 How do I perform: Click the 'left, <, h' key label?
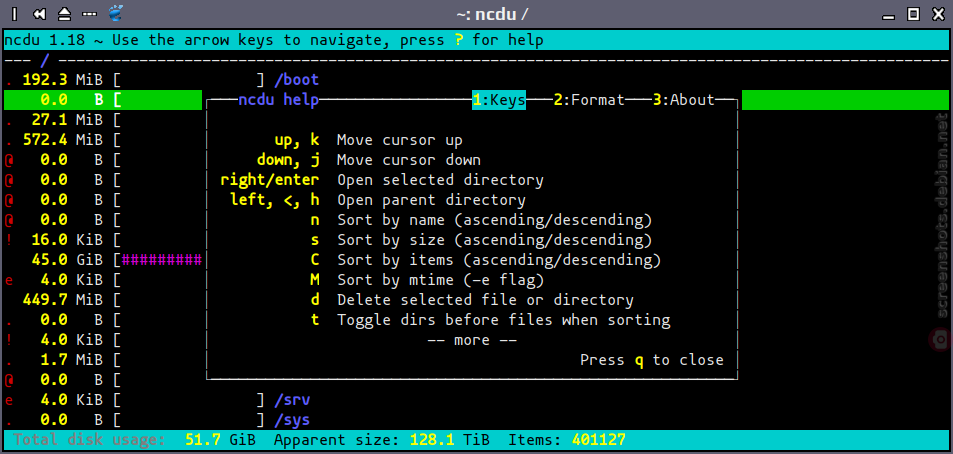click(x=274, y=200)
